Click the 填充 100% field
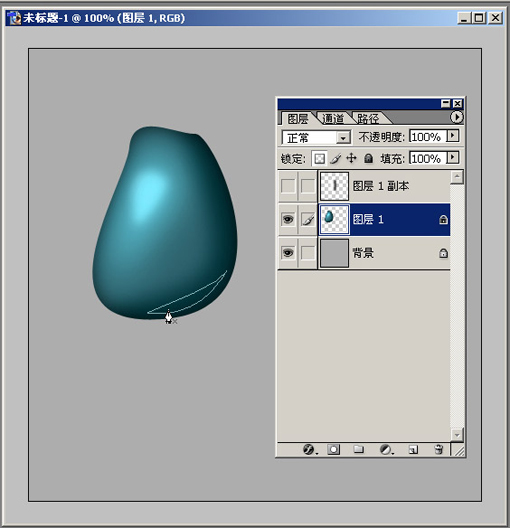This screenshot has width=510, height=528. pyautogui.click(x=428, y=158)
